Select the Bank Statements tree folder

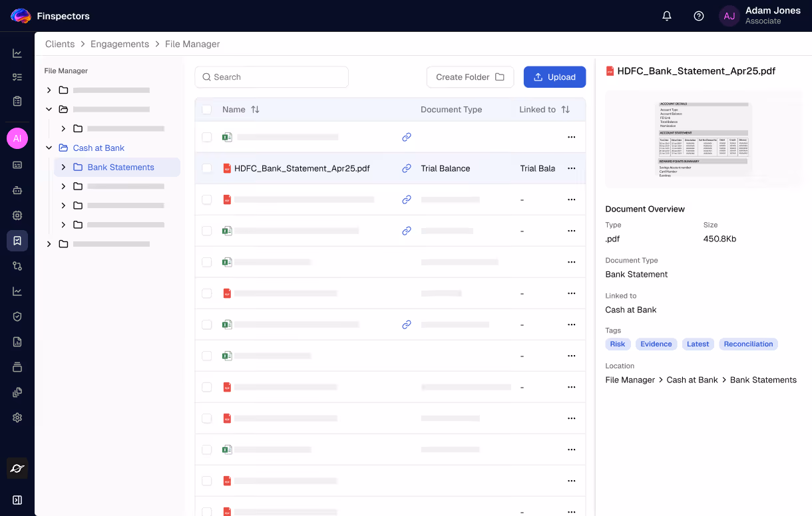tap(117, 167)
